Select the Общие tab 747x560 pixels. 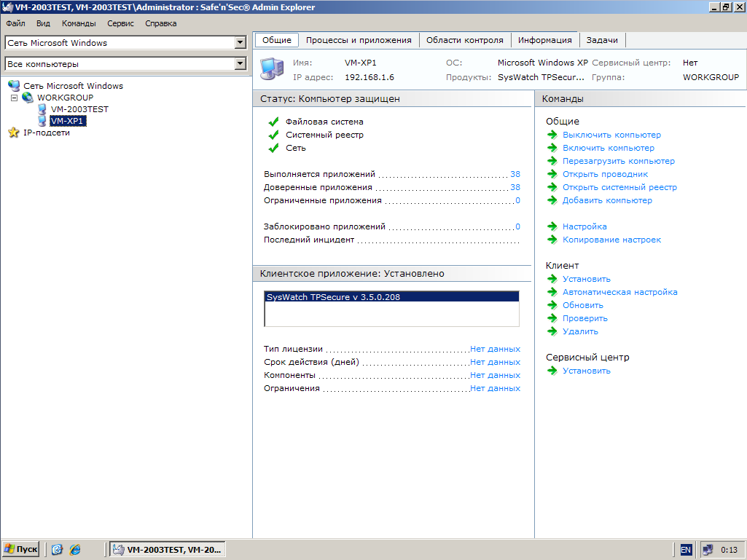(277, 40)
